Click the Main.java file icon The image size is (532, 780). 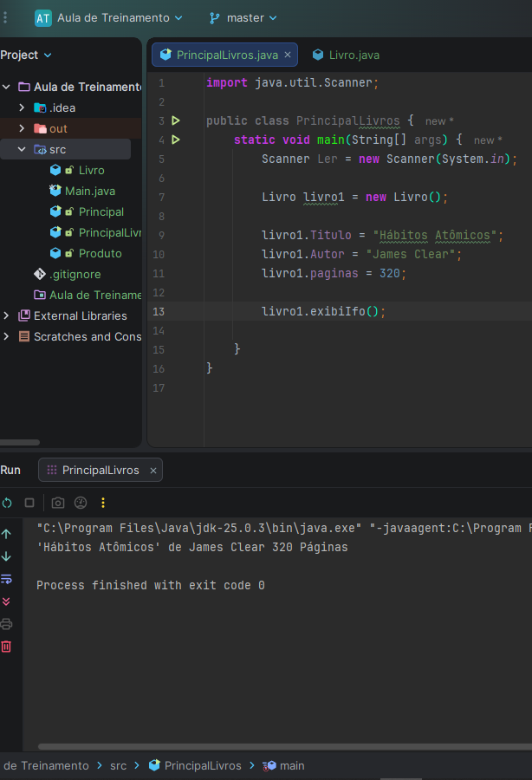(x=55, y=191)
